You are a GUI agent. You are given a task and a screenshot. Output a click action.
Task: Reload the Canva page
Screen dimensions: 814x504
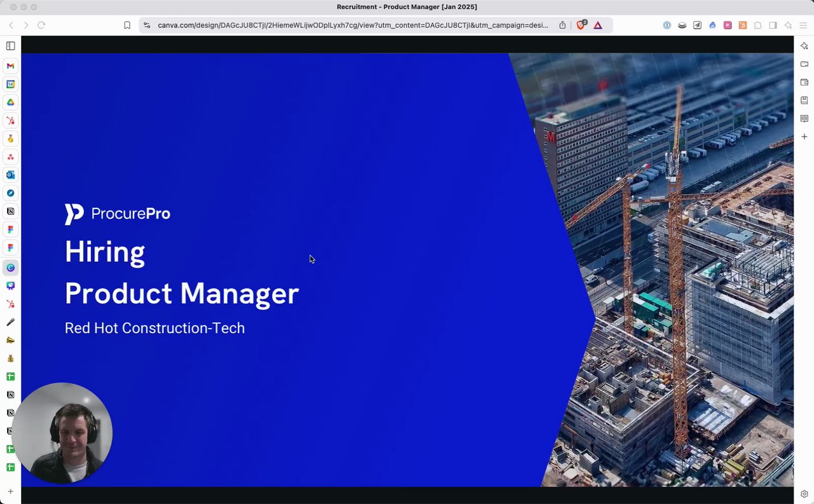41,25
